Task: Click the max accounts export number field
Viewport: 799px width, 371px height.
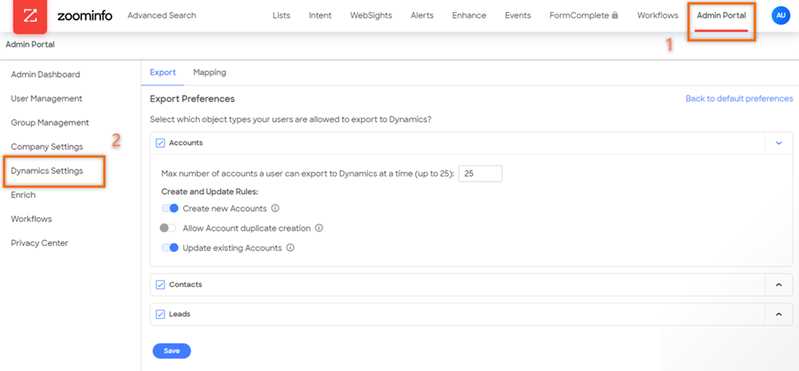Action: [x=481, y=174]
